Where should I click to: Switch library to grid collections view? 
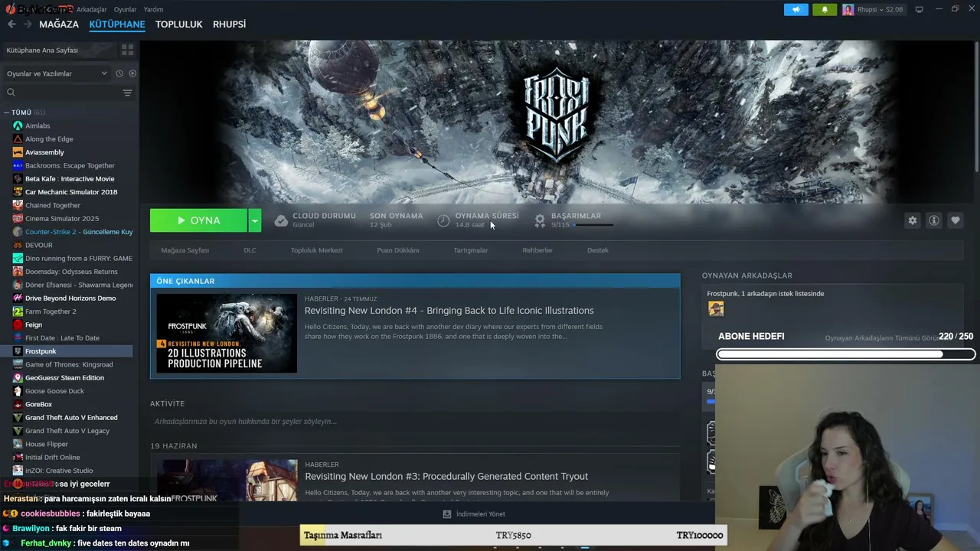click(x=127, y=50)
